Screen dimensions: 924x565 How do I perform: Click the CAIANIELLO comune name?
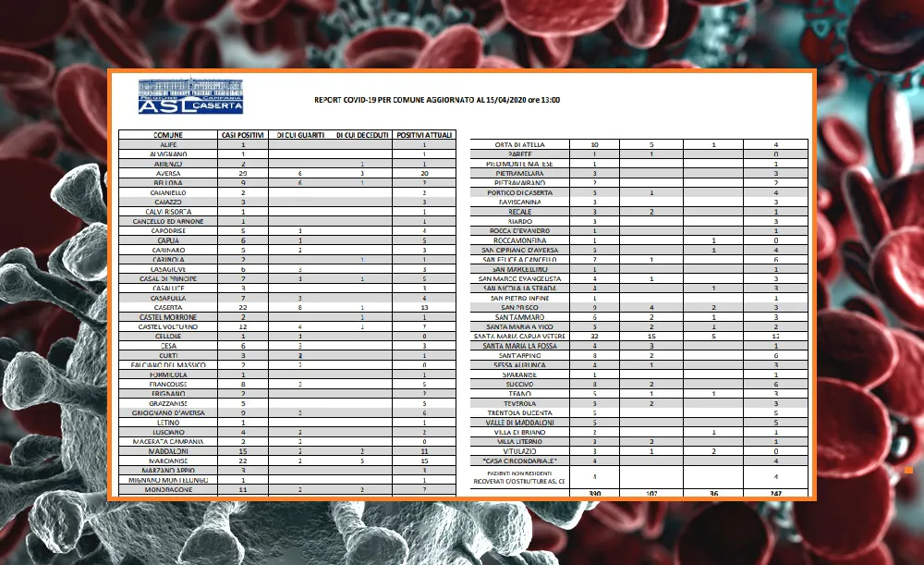[168, 193]
